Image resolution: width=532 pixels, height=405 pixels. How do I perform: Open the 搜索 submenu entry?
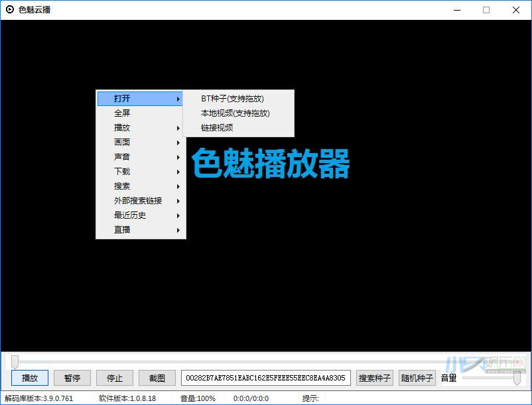[140, 186]
